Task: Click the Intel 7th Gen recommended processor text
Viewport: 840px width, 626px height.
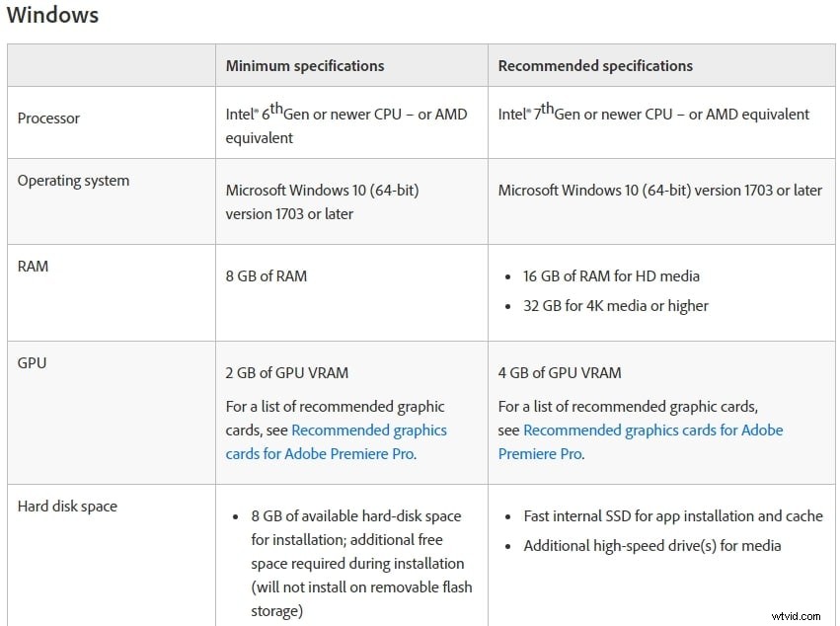Action: (652, 115)
